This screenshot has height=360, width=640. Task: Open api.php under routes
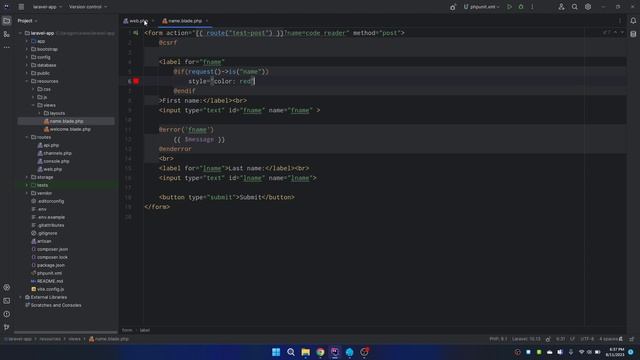point(48,145)
